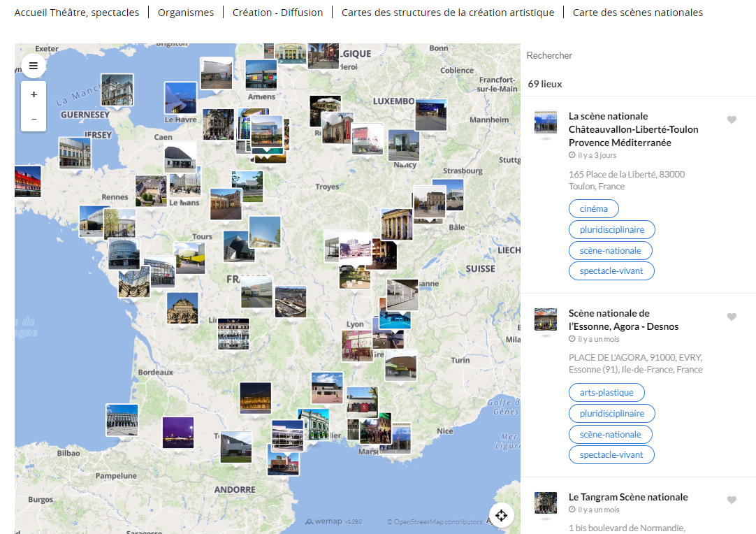Open the map photo pin above Nancy
756x534 pixels.
click(404, 145)
